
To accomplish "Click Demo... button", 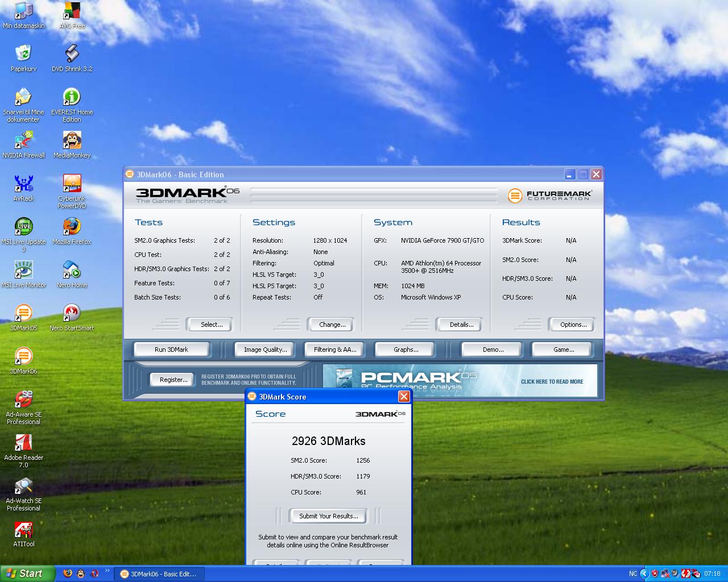I will [x=493, y=350].
